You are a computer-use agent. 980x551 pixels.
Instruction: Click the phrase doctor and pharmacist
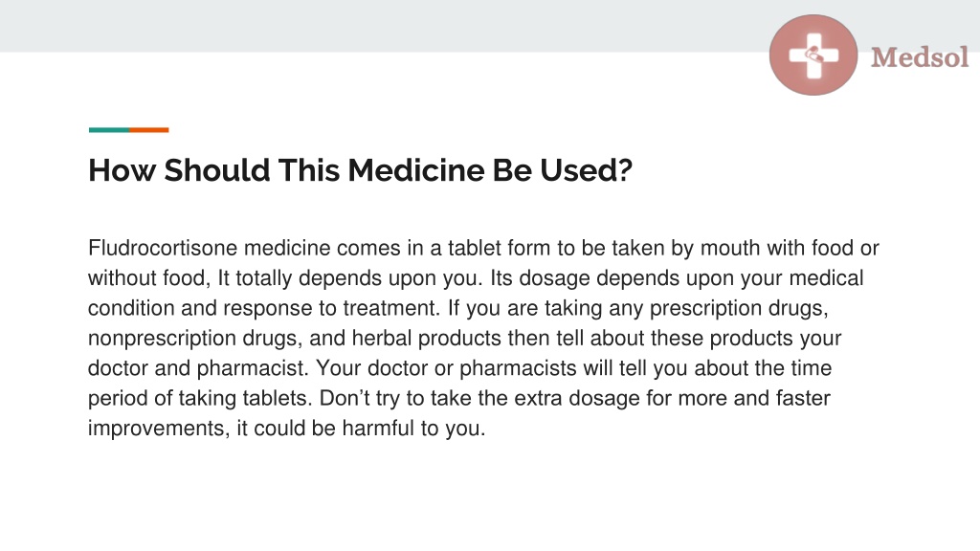(198, 368)
